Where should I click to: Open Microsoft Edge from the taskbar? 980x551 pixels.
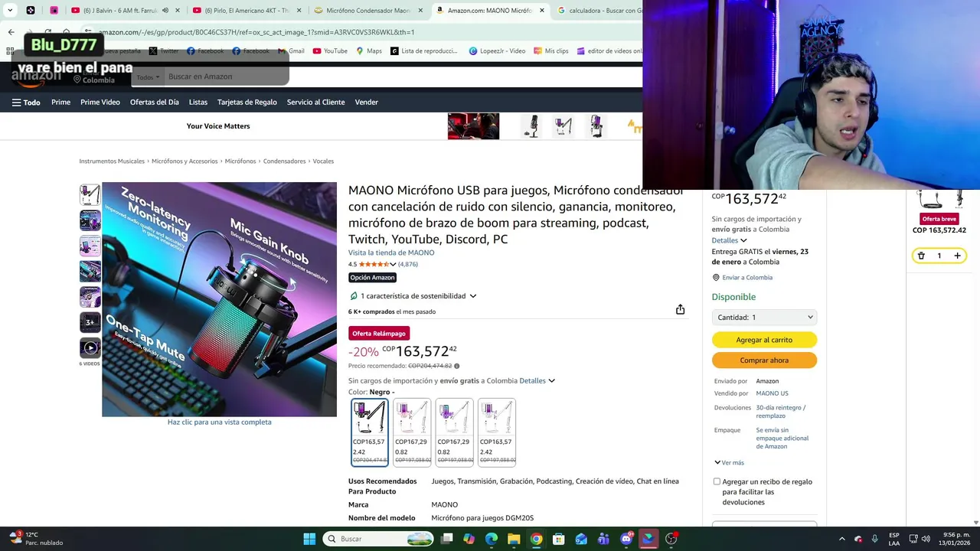[492, 539]
